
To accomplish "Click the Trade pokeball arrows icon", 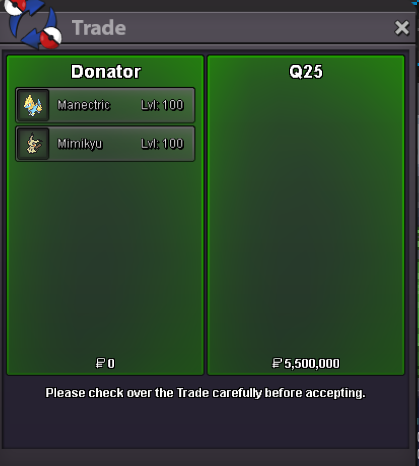I will tap(33, 24).
